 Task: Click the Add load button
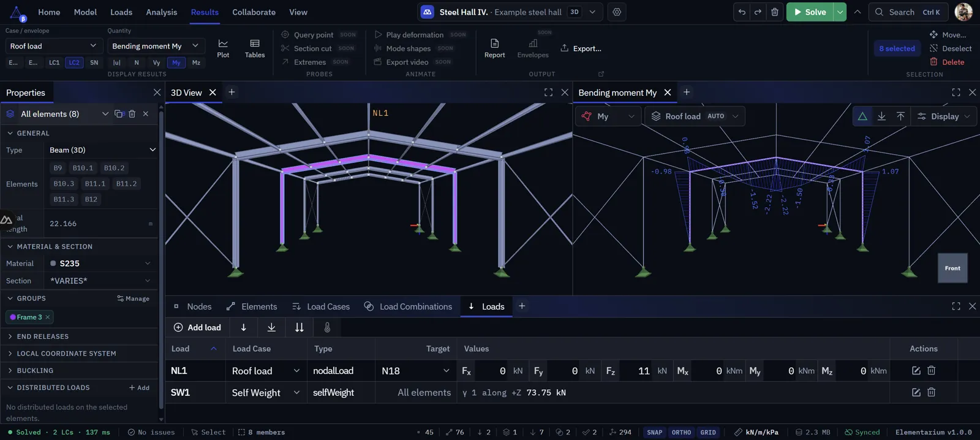(197, 327)
